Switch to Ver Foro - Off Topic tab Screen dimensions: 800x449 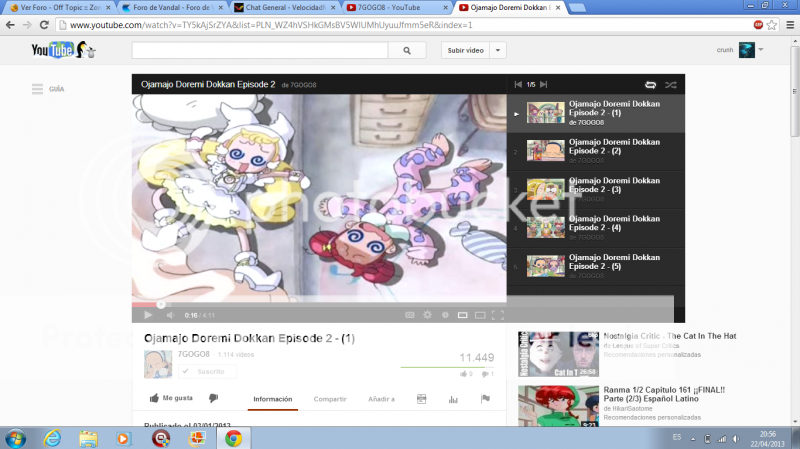[x=59, y=8]
